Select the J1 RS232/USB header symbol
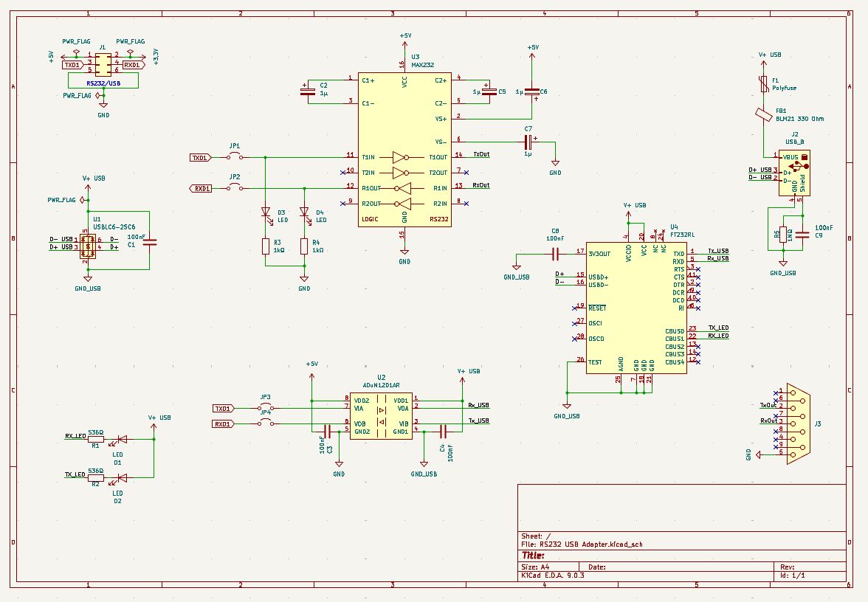 103,64
